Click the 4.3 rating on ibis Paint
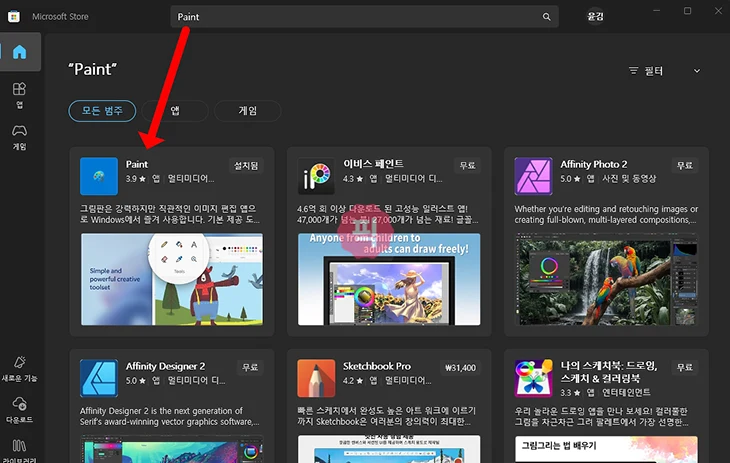This screenshot has width=730, height=463. pyautogui.click(x=353, y=178)
